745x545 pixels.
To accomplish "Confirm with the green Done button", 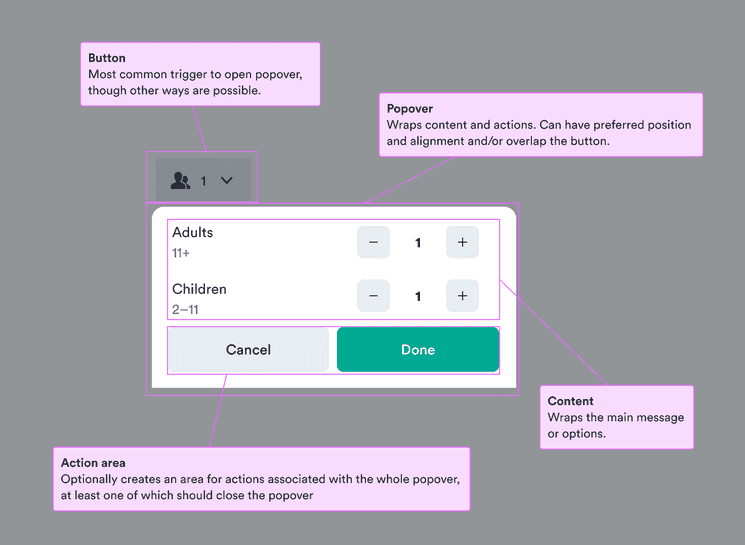I will click(x=418, y=350).
